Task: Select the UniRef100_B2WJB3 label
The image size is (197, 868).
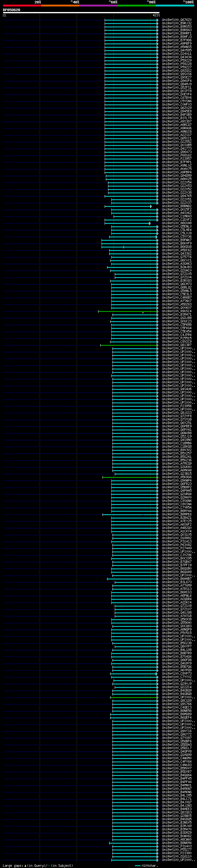Action: click(x=176, y=267)
